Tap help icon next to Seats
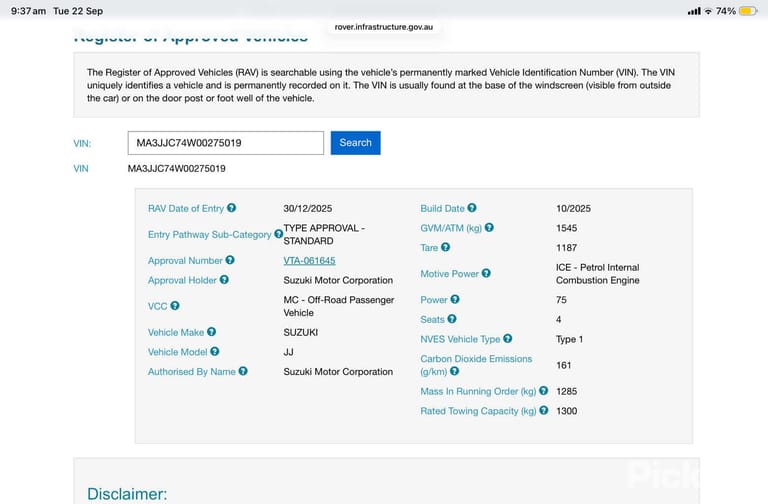 (452, 318)
